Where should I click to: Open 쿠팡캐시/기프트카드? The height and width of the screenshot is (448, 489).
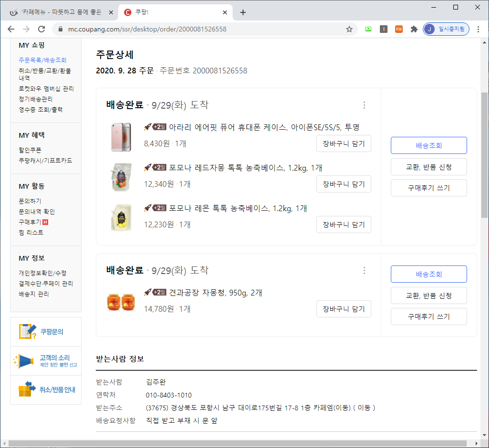point(45,160)
